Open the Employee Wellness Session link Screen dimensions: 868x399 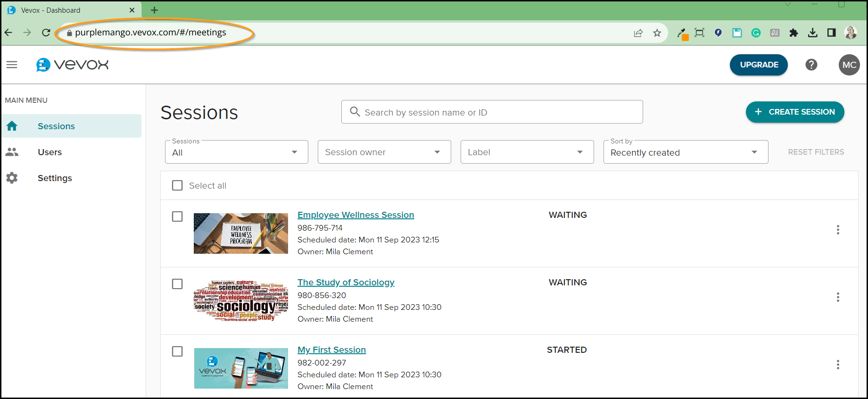(355, 215)
